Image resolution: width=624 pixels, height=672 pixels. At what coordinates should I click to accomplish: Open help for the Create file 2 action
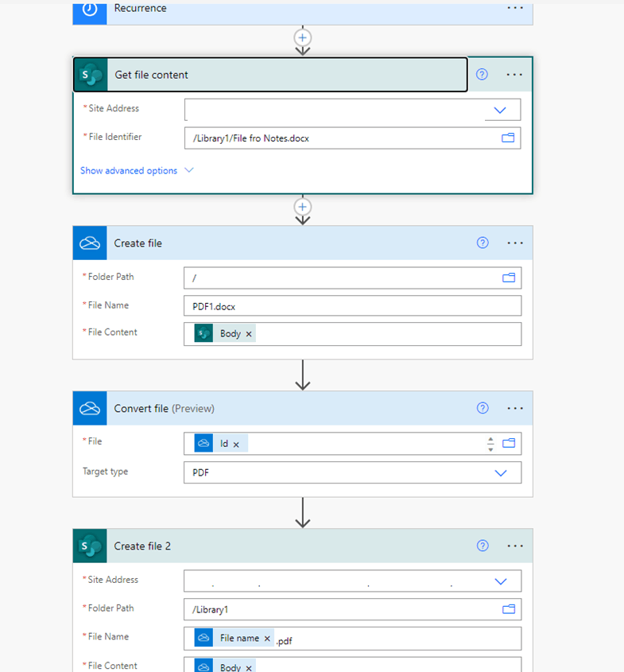pyautogui.click(x=483, y=545)
